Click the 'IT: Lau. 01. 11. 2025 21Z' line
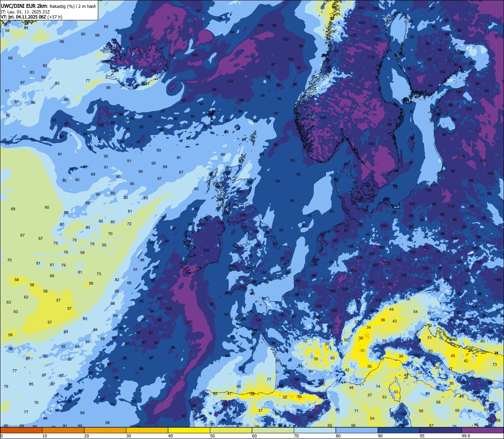The image size is (504, 439). pyautogui.click(x=25, y=11)
